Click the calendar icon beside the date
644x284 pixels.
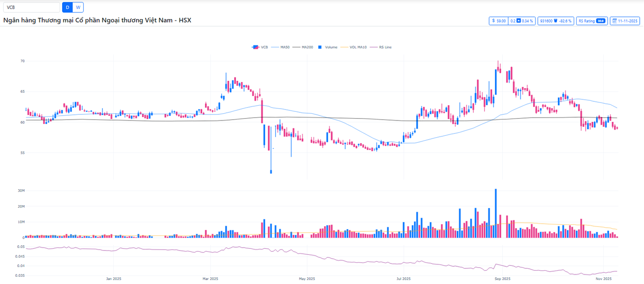click(x=614, y=21)
